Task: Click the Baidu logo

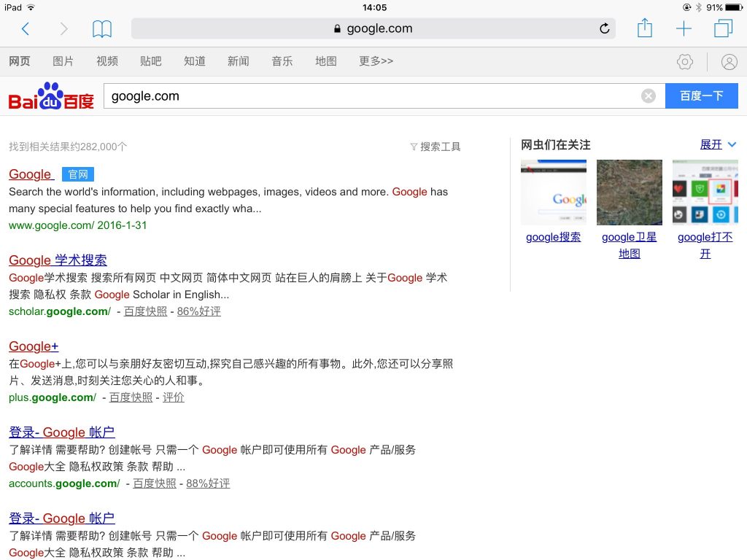Action: tap(51, 96)
